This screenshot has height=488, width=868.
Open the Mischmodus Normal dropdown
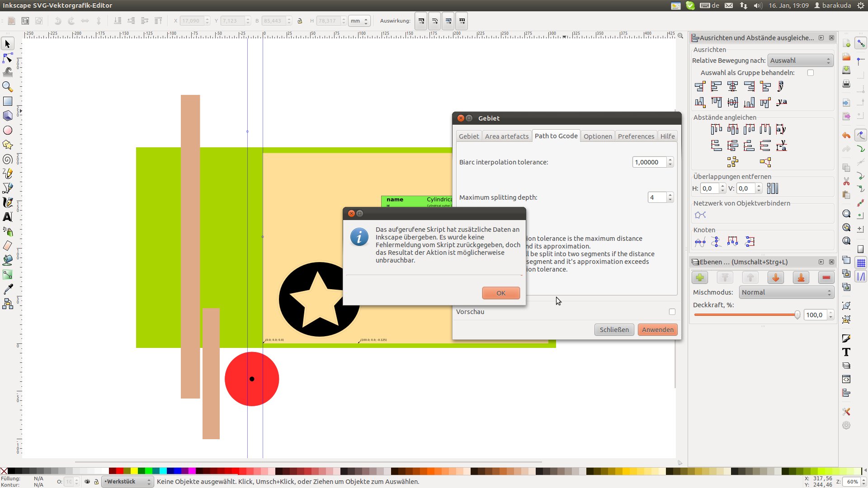point(786,292)
